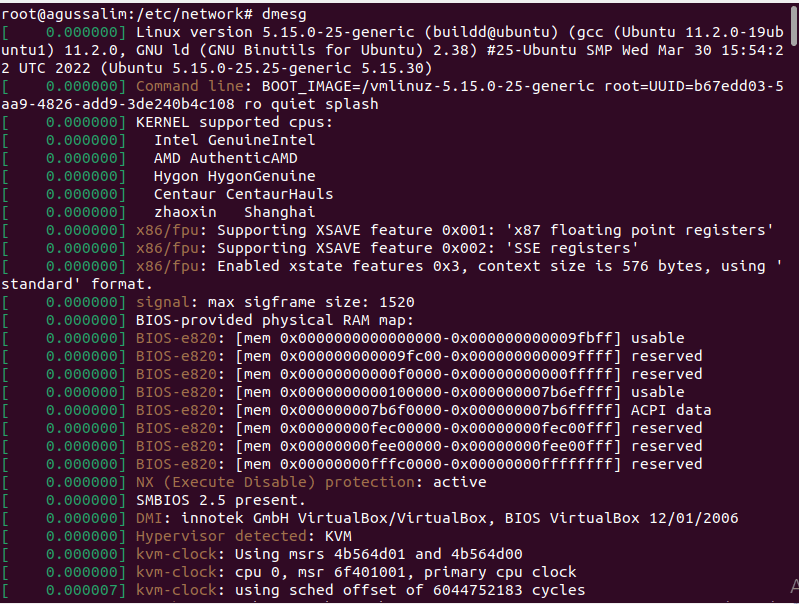Click the 'AMD AuthenticAMD' line
The width and height of the screenshot is (799, 604).
[226, 158]
